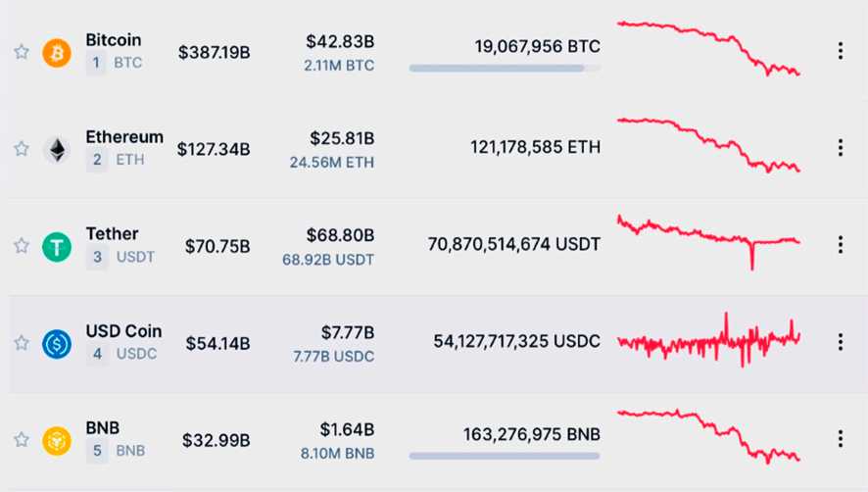
Task: Open the Bitcoin name link
Action: pyautogui.click(x=114, y=40)
